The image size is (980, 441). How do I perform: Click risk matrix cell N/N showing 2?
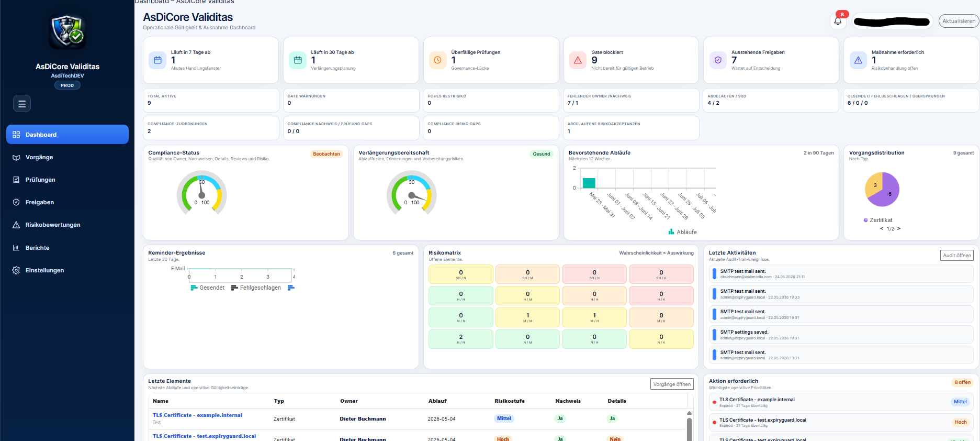point(460,339)
